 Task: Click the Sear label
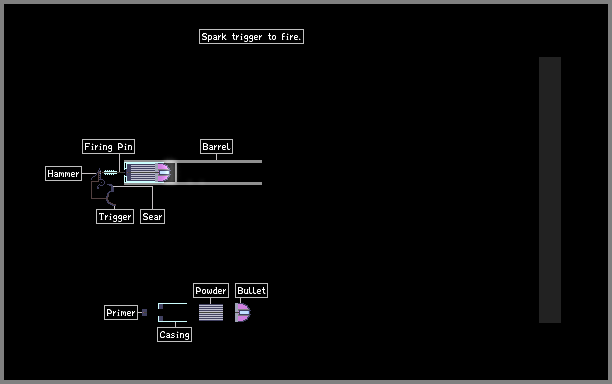152,217
